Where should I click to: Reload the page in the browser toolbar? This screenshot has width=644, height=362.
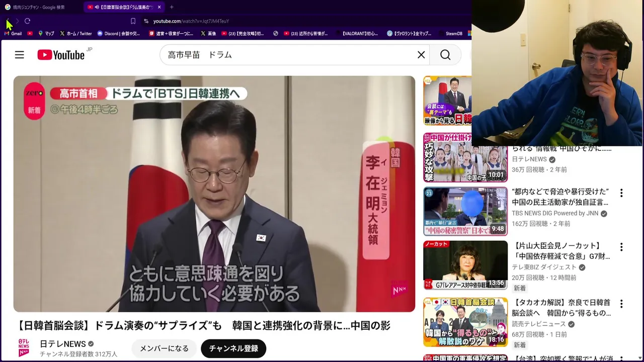pyautogui.click(x=27, y=21)
